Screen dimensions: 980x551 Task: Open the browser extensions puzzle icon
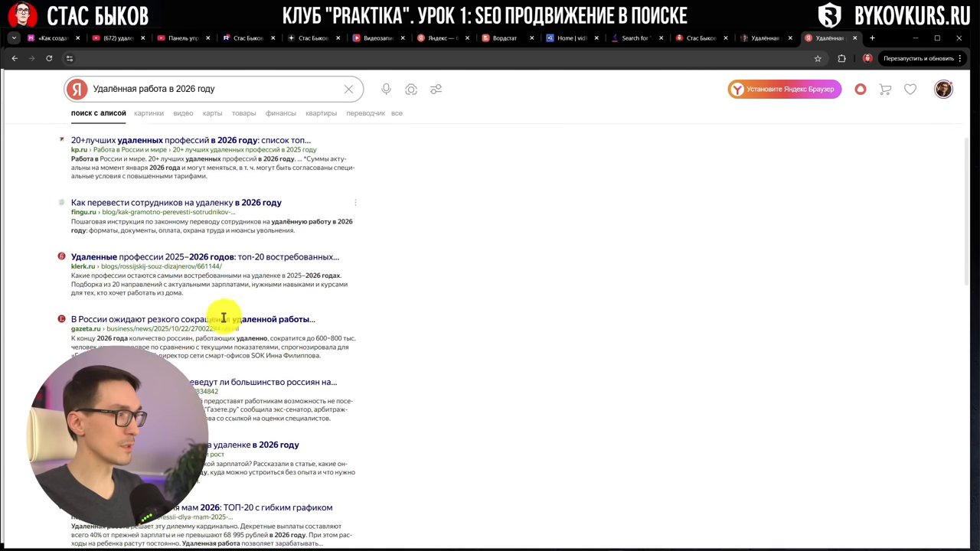[842, 58]
